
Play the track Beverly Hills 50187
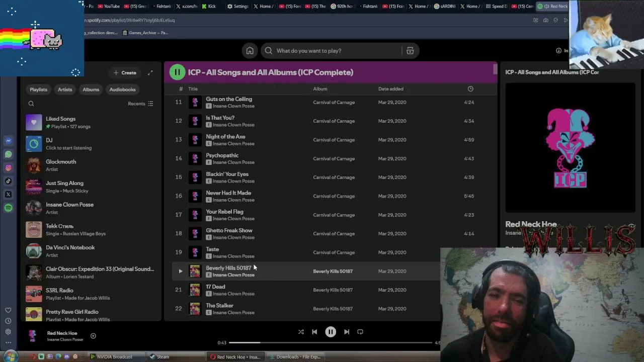pyautogui.click(x=181, y=271)
